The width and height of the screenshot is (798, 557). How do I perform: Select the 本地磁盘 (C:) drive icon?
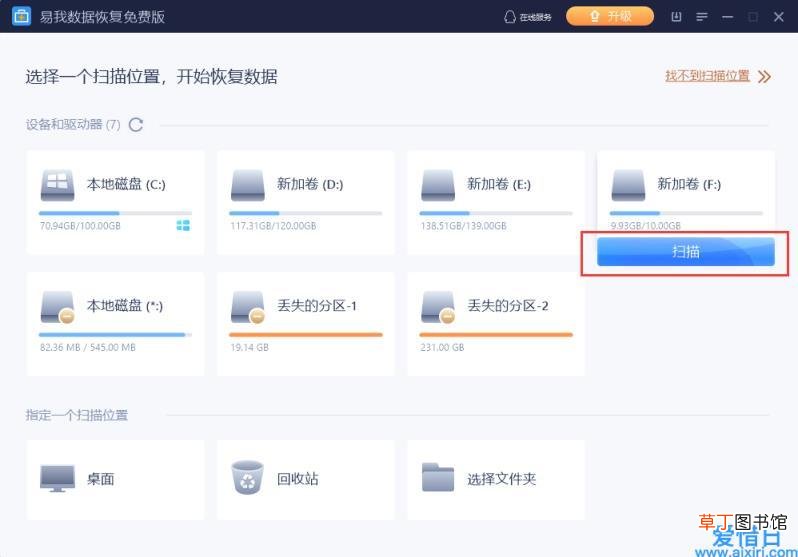(x=57, y=185)
